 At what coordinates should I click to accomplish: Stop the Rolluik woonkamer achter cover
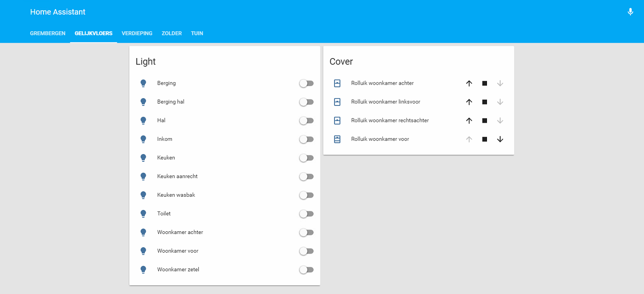pos(484,84)
